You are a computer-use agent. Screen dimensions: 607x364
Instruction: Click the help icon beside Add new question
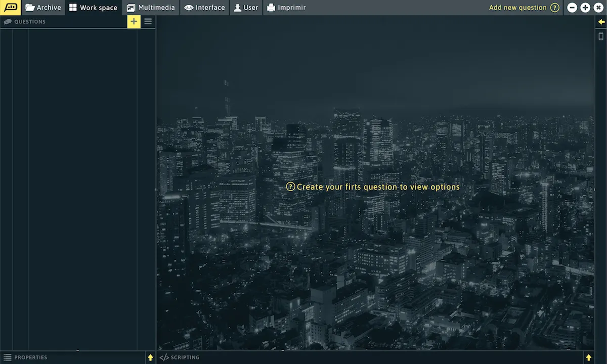[x=555, y=8]
